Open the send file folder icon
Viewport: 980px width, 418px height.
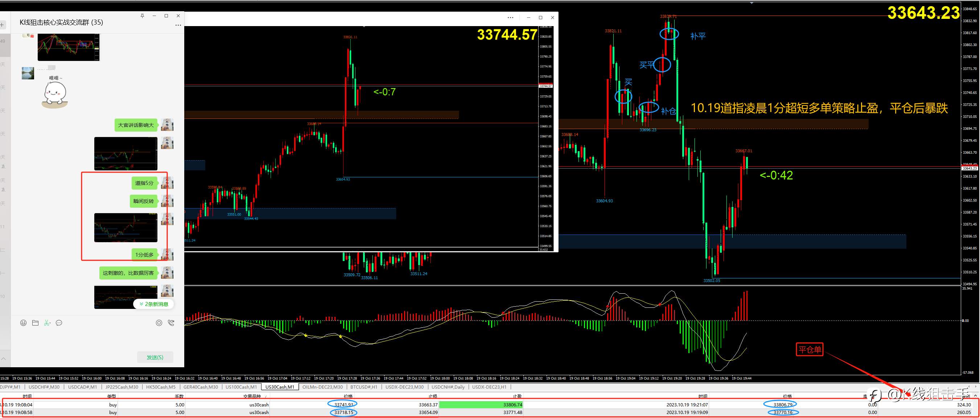(36, 323)
